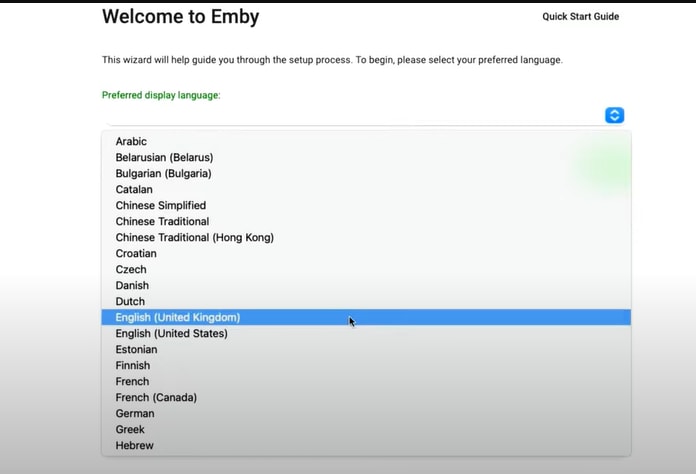Select Finnish language option
Image resolution: width=696 pixels, height=474 pixels.
tap(366, 365)
